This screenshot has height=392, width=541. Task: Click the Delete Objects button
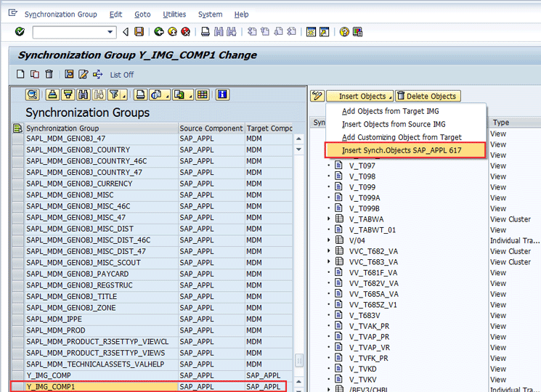point(427,96)
